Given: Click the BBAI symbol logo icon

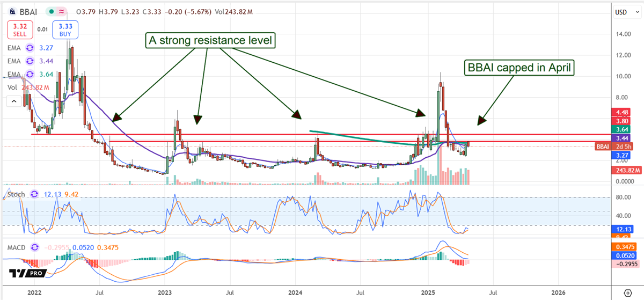Looking at the screenshot, I should (x=11, y=11).
